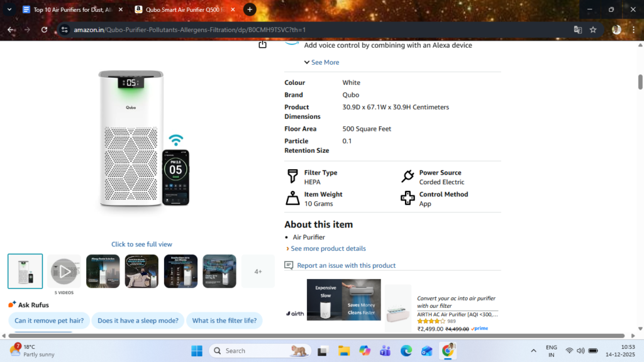The height and width of the screenshot is (362, 644).
Task: Show hidden system tray icons chevron
Action: (x=534, y=351)
